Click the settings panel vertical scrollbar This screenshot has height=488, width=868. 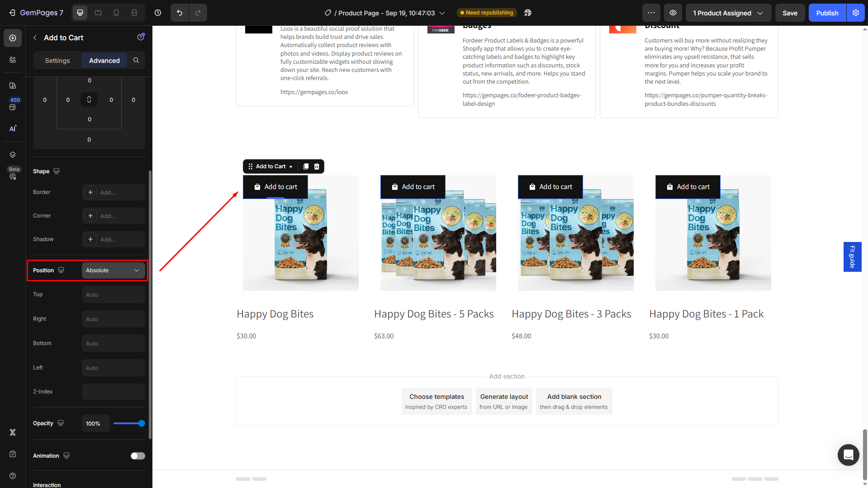[x=150, y=304]
